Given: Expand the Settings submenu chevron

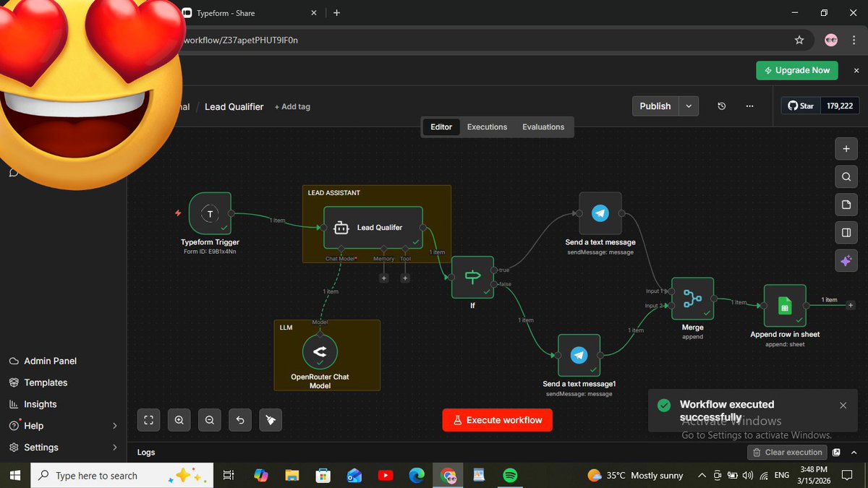Looking at the screenshot, I should pyautogui.click(x=114, y=448).
